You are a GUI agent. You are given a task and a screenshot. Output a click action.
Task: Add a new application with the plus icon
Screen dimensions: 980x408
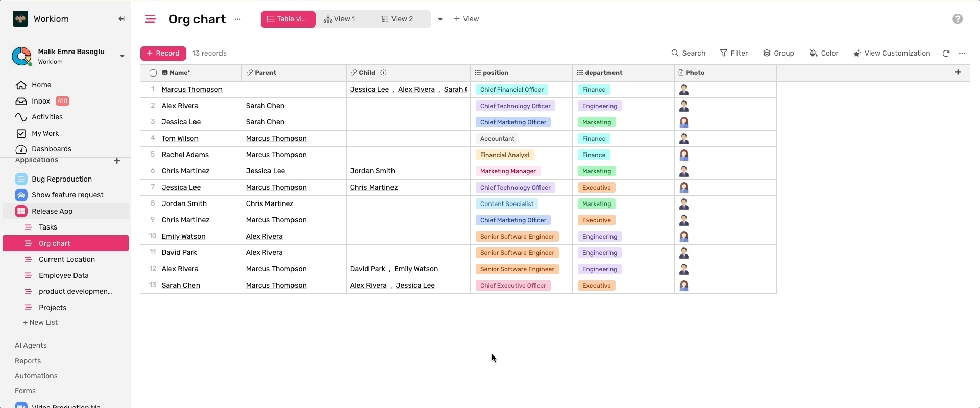pos(117,161)
